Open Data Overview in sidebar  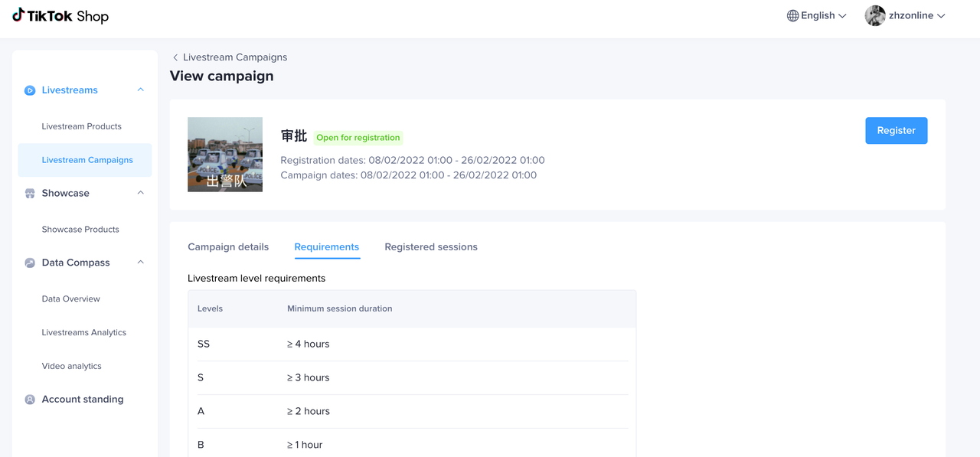[71, 299]
